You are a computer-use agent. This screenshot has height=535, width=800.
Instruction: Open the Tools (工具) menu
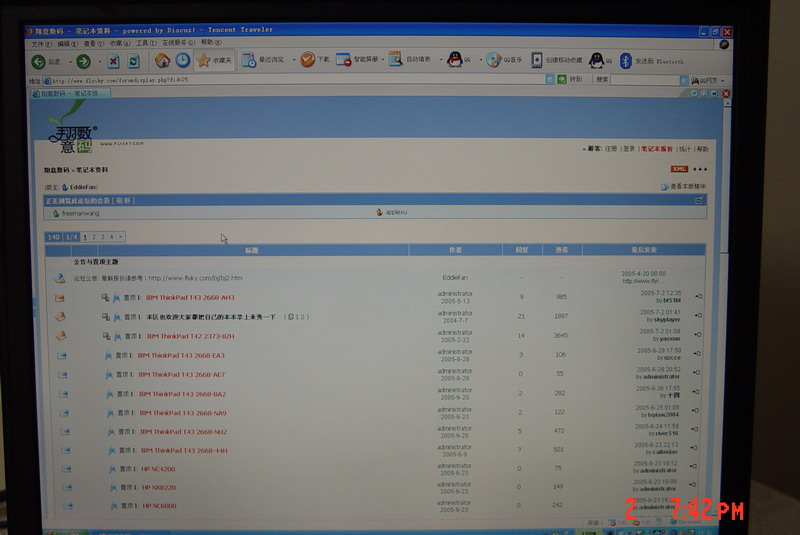tap(146, 43)
